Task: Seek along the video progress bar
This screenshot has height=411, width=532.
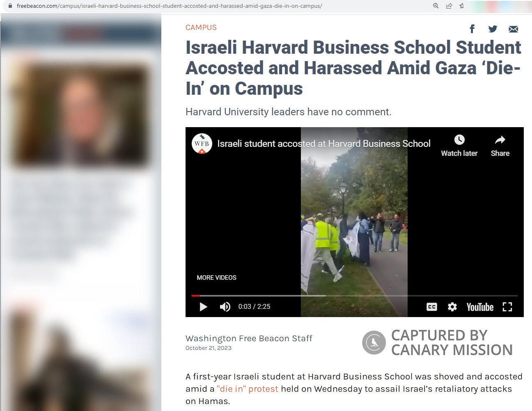Action: point(355,295)
